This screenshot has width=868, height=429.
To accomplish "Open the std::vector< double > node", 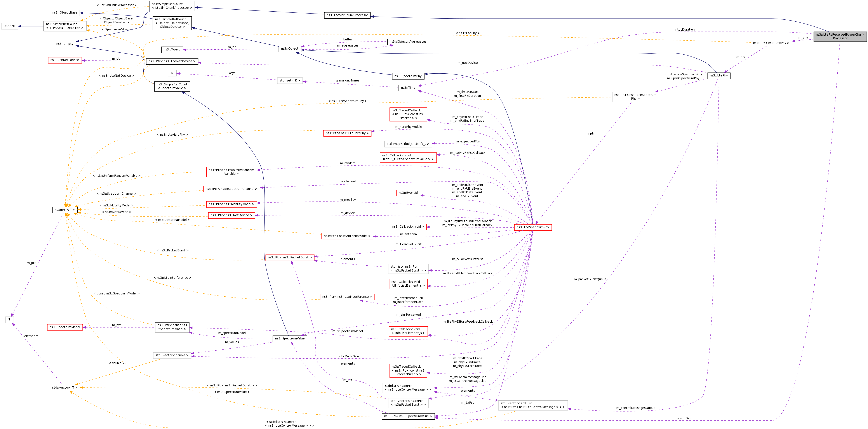I will 172,355.
